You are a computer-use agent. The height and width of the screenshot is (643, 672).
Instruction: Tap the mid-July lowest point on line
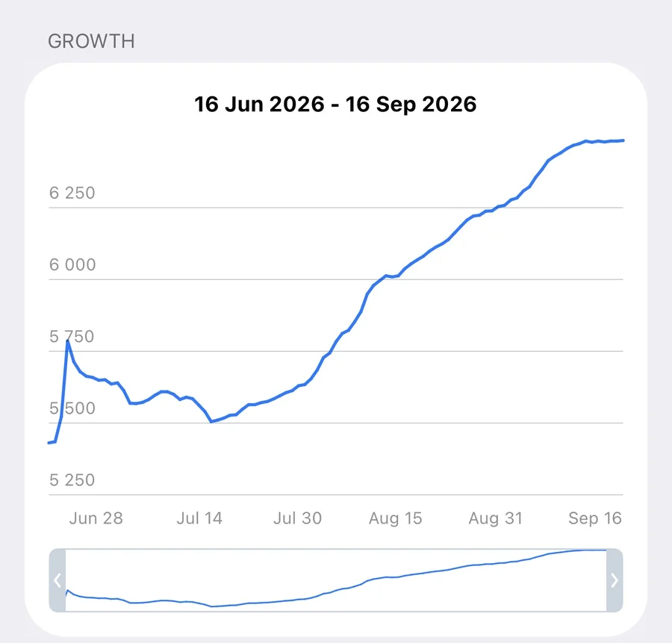click(x=211, y=422)
